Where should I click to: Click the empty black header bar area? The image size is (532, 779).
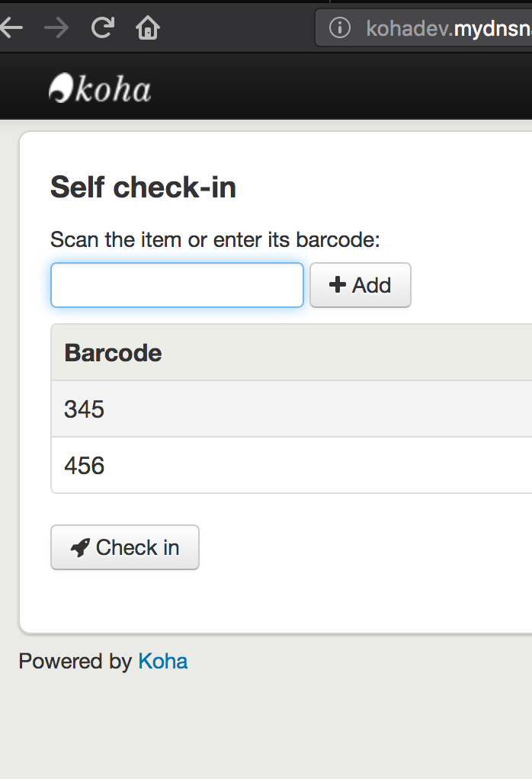(343, 88)
